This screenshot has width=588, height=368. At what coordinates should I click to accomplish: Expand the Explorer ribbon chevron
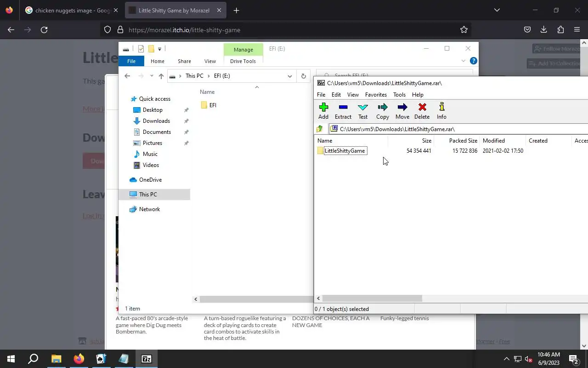pyautogui.click(x=463, y=61)
